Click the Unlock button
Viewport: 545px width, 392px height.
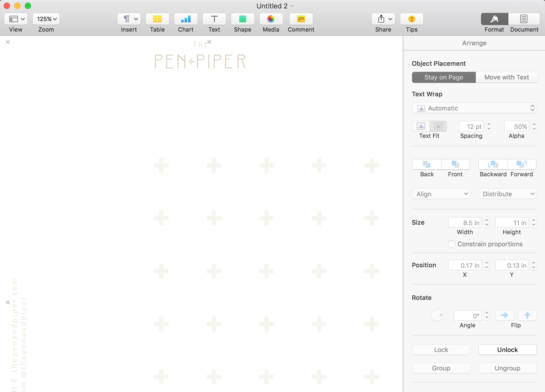coord(507,350)
